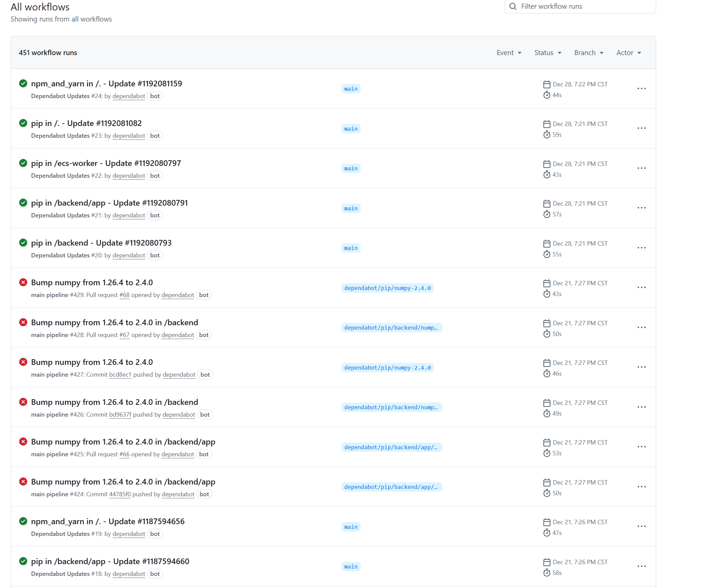Expand the Status filter dropdown
Viewport: 721px width, 588px height.
click(x=548, y=53)
